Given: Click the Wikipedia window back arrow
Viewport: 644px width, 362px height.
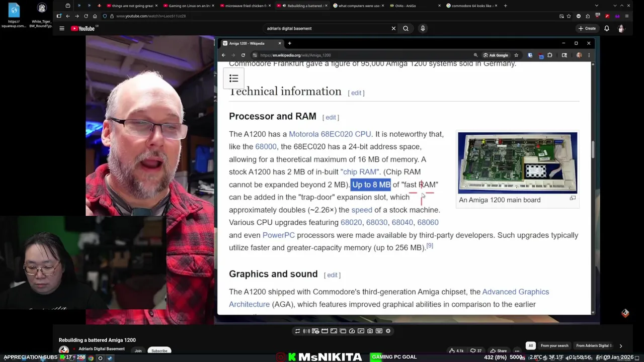Looking at the screenshot, I should pyautogui.click(x=224, y=55).
